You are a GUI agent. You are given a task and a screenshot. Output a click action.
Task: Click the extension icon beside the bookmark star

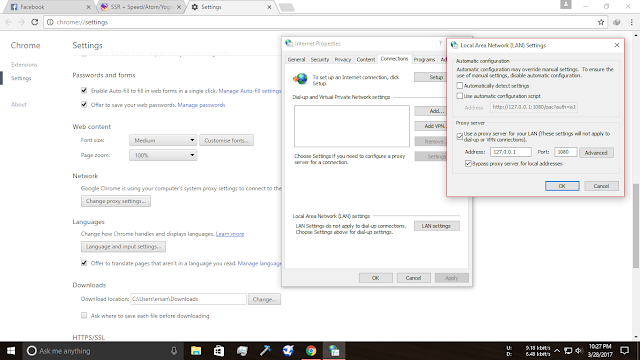616,22
